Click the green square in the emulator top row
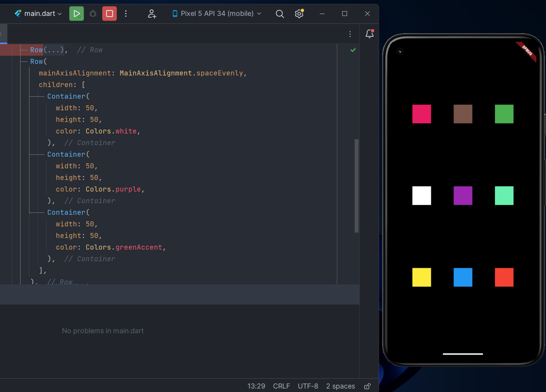This screenshot has width=546, height=392. (504, 114)
